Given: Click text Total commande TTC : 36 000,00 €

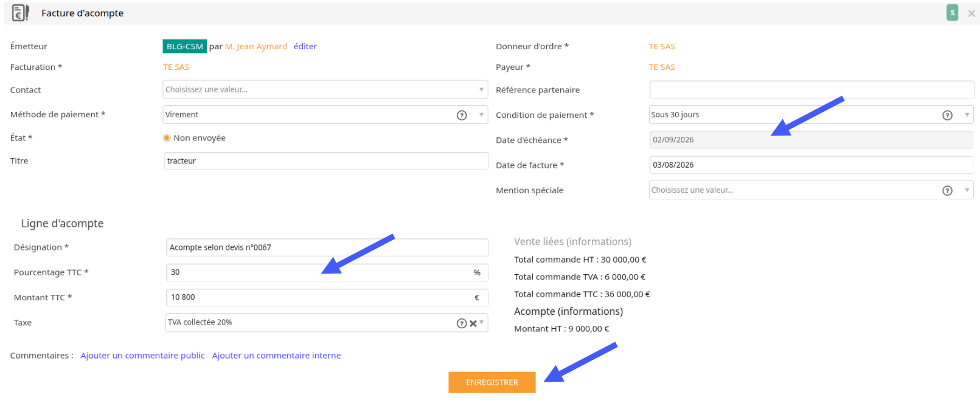Looking at the screenshot, I should click(582, 294).
